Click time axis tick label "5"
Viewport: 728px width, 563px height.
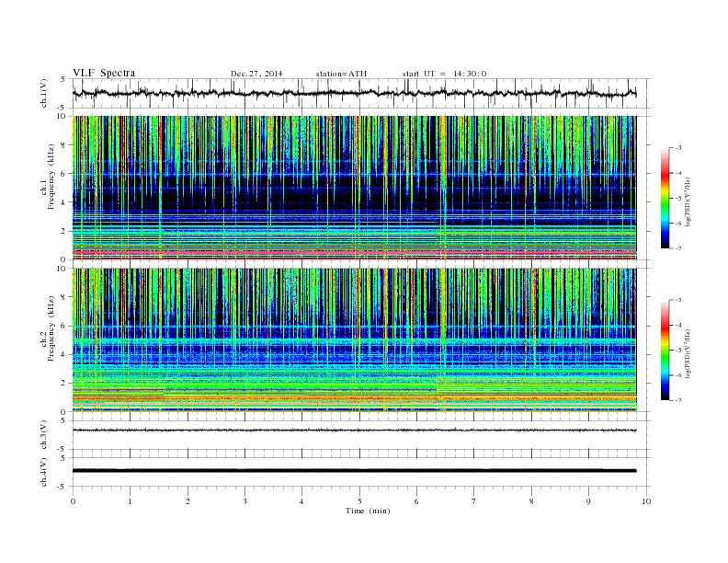pyautogui.click(x=359, y=501)
